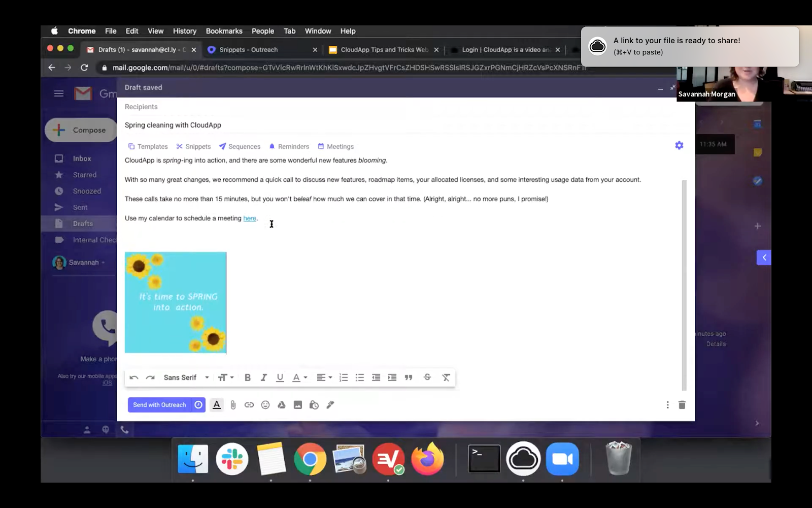Viewport: 812px width, 508px height.
Task: Expand Gmail side panel blue arrow button
Action: [764, 258]
